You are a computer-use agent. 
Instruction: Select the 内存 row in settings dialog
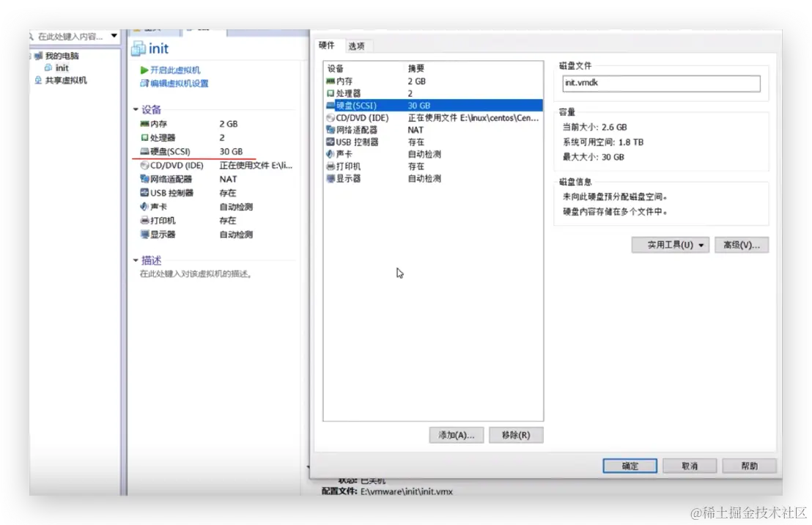pyautogui.click(x=433, y=81)
